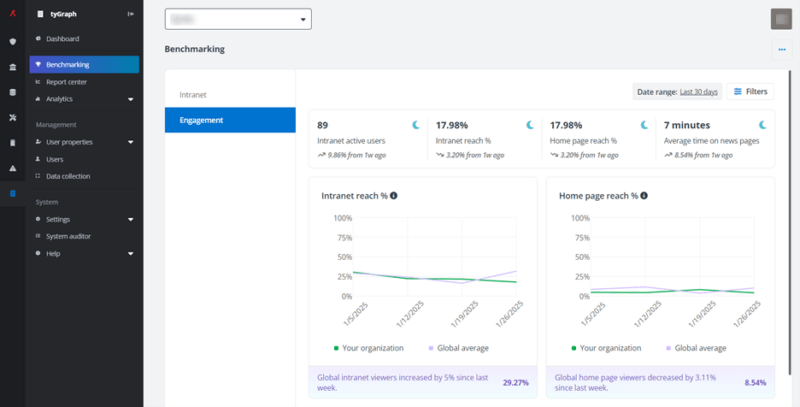Open Report center from sidebar
800x407 pixels.
click(66, 82)
